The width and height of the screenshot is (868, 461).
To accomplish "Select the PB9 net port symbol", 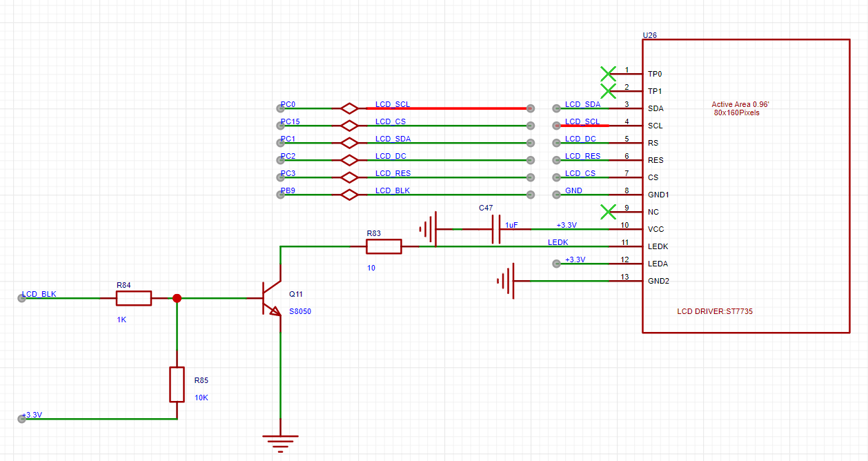I will click(350, 195).
